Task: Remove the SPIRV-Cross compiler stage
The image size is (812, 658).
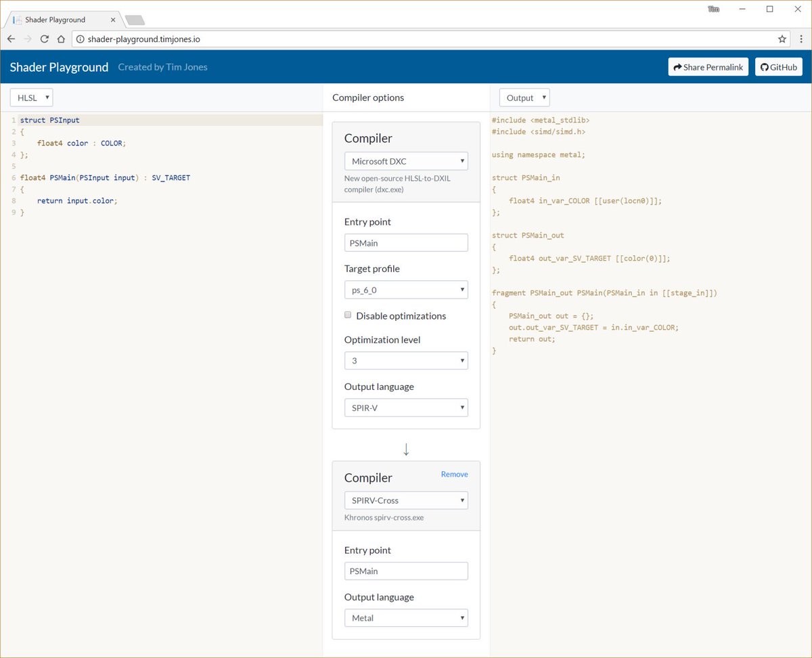Action: pos(454,474)
